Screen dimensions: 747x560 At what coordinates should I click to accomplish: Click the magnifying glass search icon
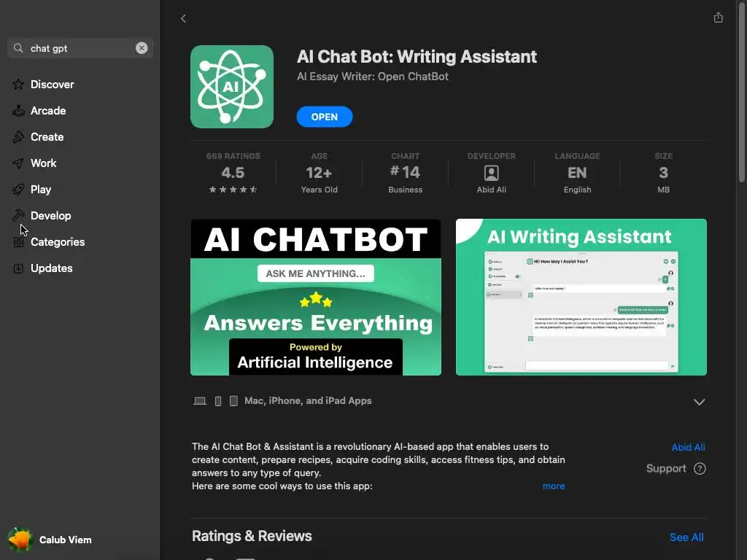pos(18,48)
